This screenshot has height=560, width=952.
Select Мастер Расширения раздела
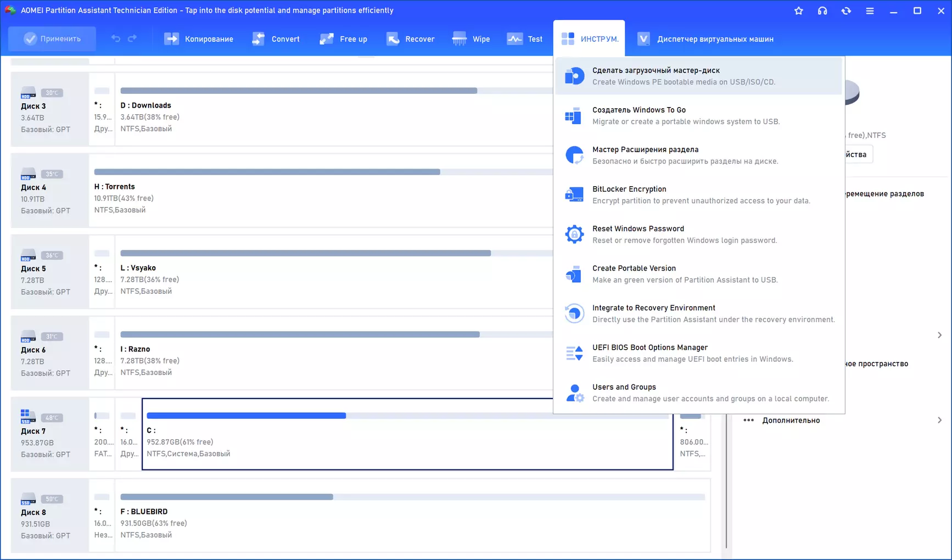pyautogui.click(x=698, y=155)
